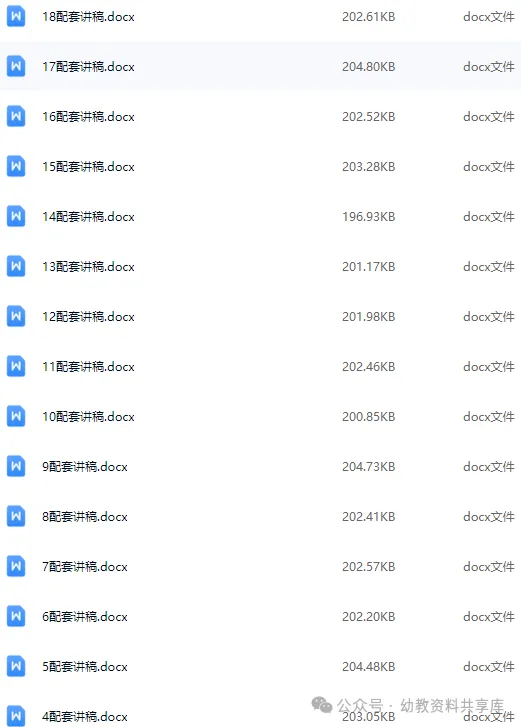Select the 201.17KB size entry
The height and width of the screenshot is (727, 521).
(369, 267)
